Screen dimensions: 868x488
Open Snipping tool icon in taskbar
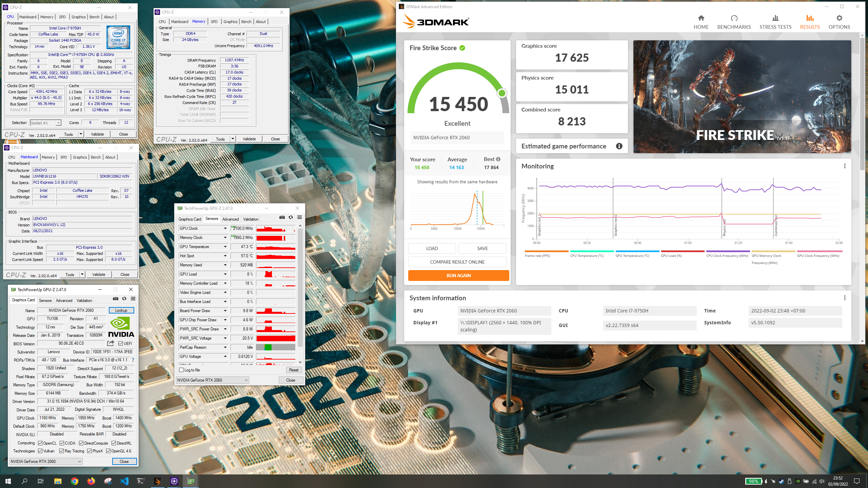108,481
